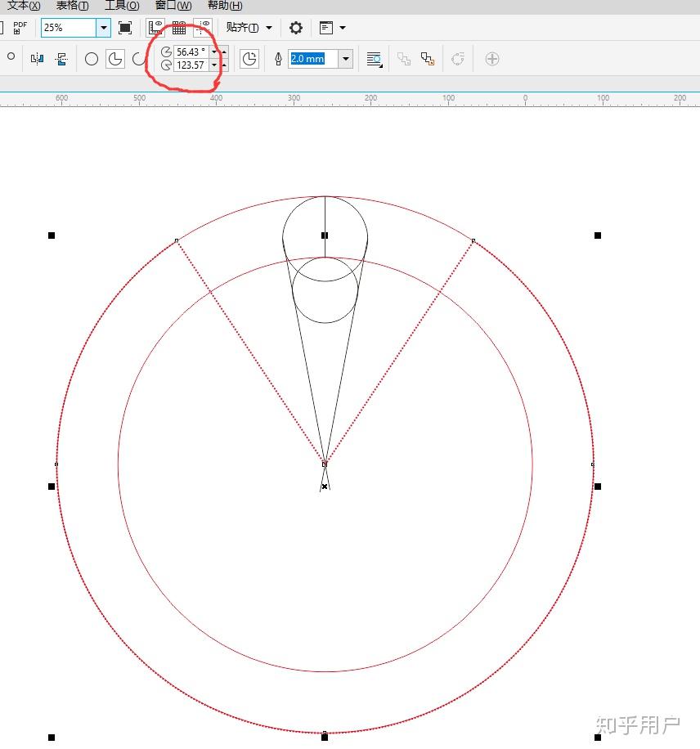
Task: Open the Outline Pen tool icon
Action: pos(278,58)
